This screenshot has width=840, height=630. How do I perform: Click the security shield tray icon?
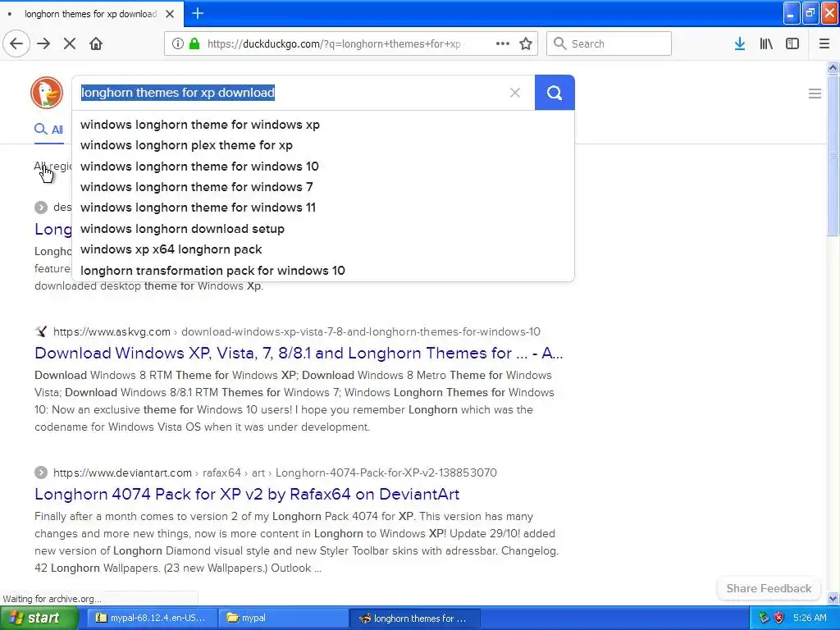pyautogui.click(x=779, y=618)
